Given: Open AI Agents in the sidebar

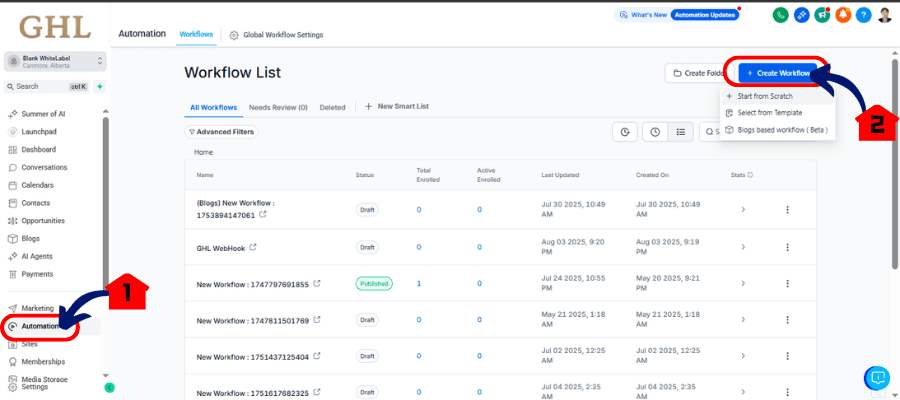Looking at the screenshot, I should click(x=32, y=256).
